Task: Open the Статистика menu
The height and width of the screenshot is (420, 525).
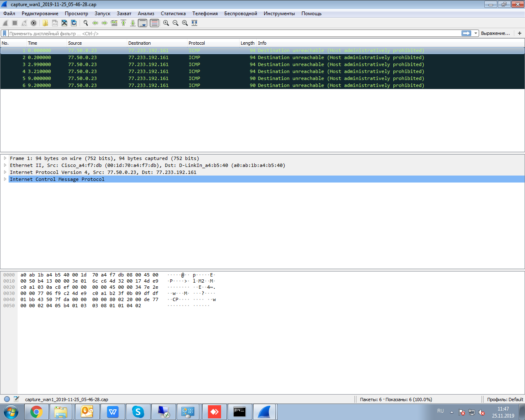Action: (173, 14)
